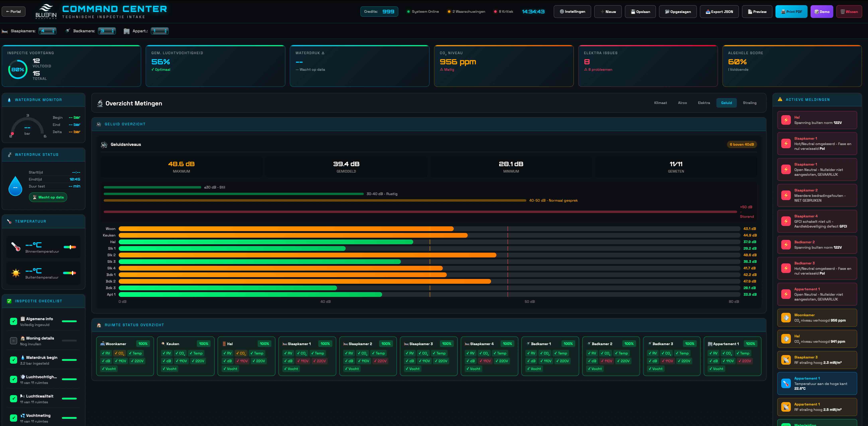Select the Elektra tab
The image size is (868, 426).
[x=704, y=103]
